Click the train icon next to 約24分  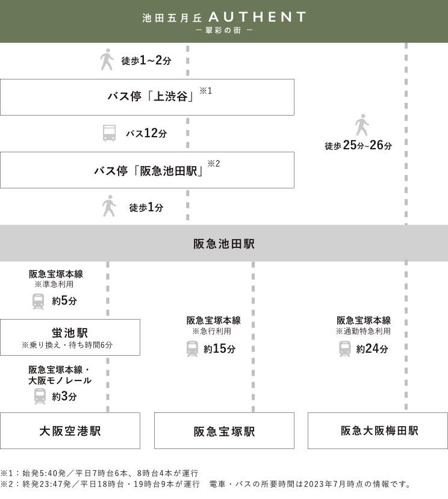coord(344,349)
